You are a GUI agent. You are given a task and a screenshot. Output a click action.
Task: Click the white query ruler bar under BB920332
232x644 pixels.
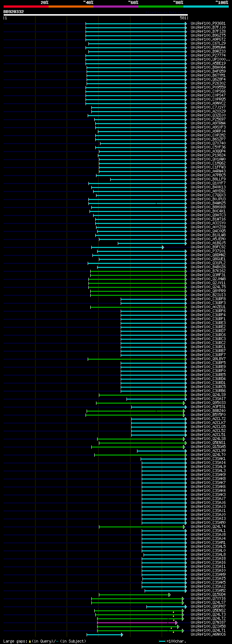(95, 15)
